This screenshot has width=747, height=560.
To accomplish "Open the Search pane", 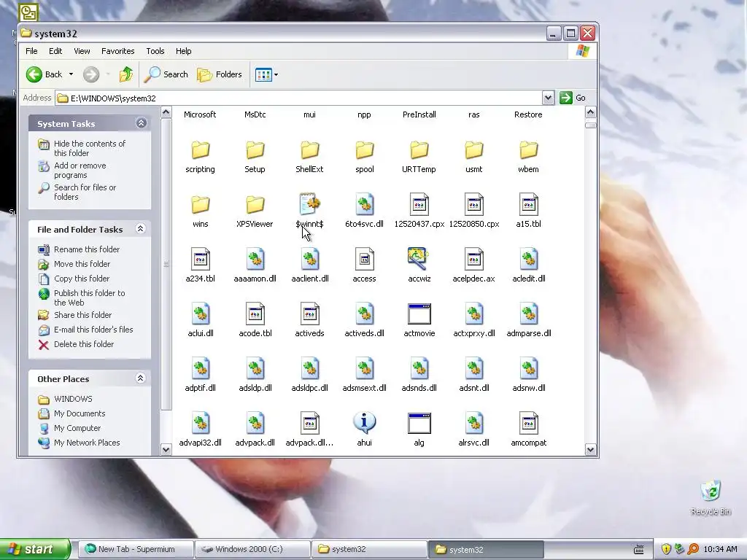I will [166, 74].
